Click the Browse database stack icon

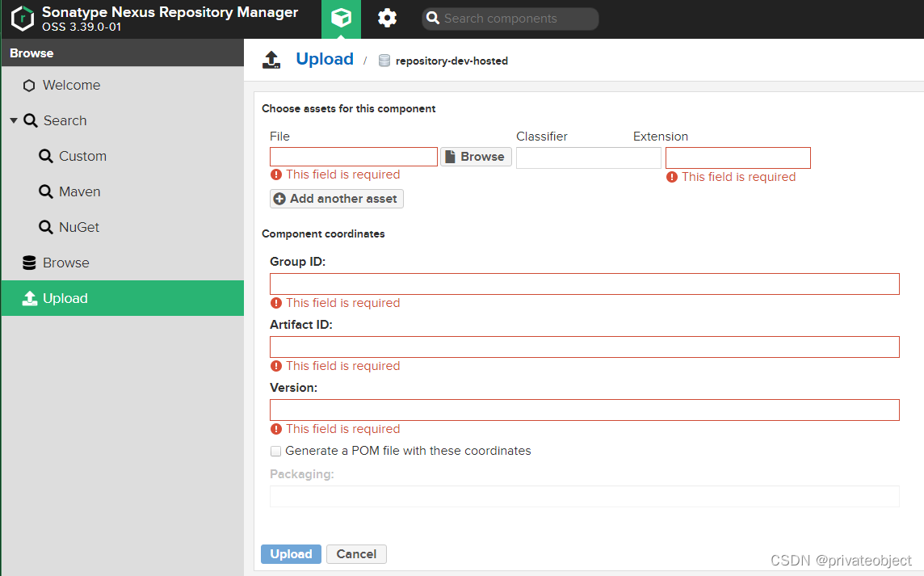29,263
